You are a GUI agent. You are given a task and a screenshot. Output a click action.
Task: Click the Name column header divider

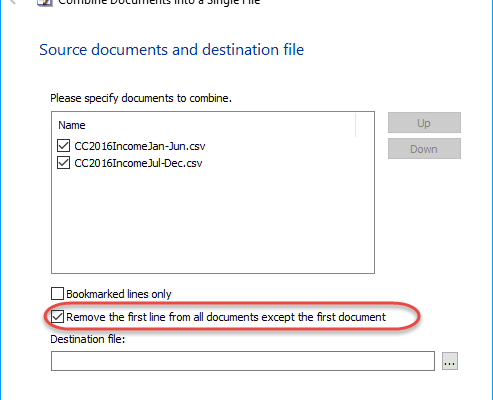(x=355, y=125)
